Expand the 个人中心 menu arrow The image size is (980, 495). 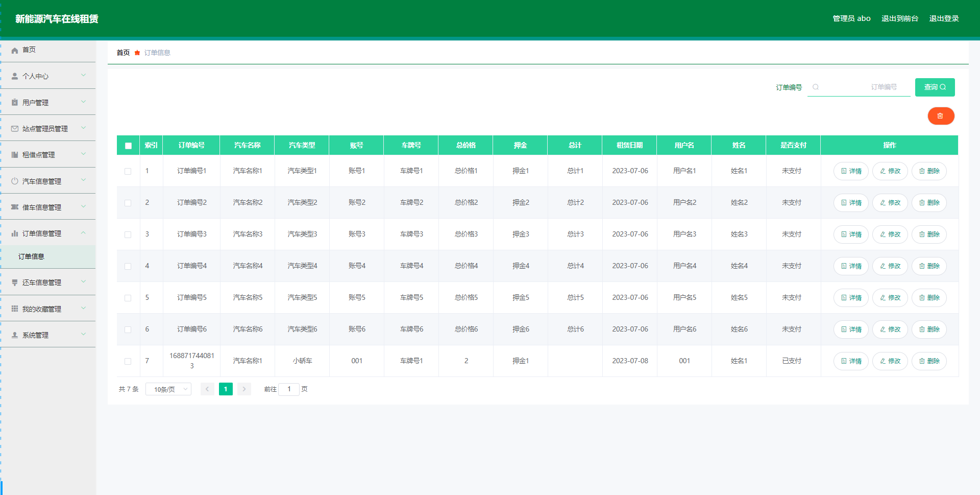coord(83,76)
